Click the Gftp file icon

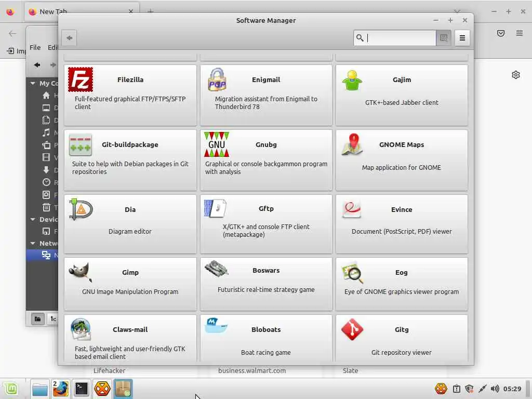[x=216, y=208]
